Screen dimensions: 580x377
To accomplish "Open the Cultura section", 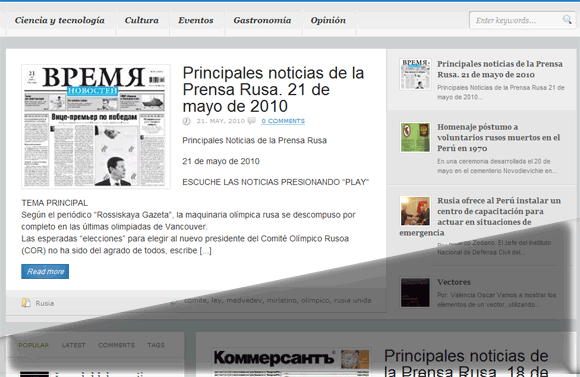I will click(x=142, y=20).
